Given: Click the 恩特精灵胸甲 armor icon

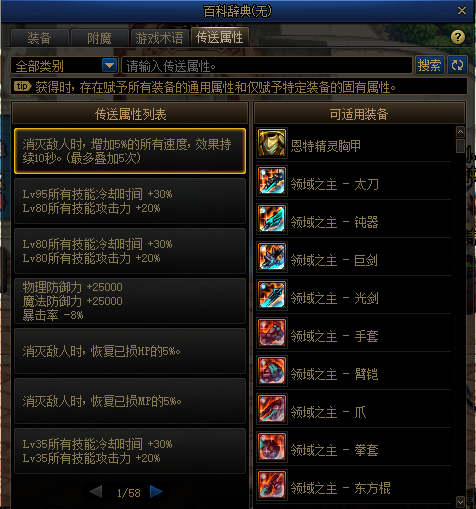Looking at the screenshot, I should click(x=272, y=143).
